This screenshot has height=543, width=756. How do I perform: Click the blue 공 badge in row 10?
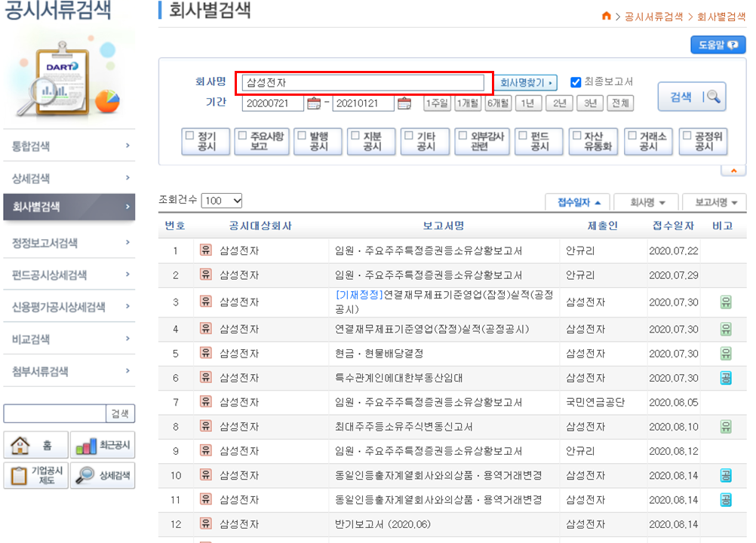(726, 476)
